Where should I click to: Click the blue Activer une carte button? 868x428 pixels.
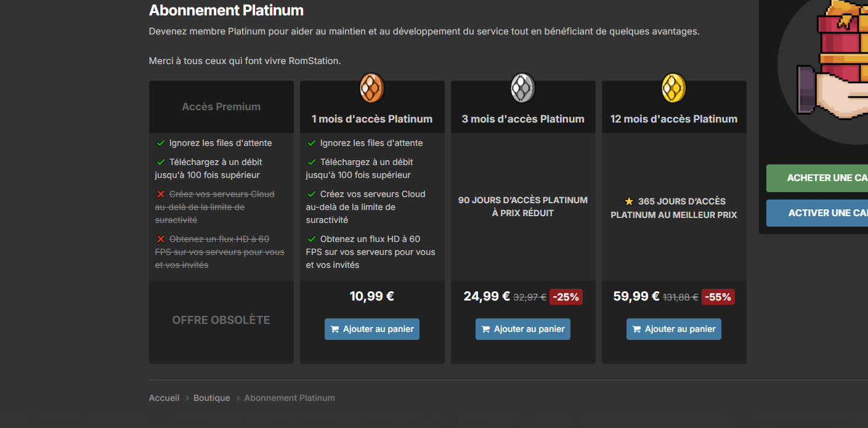(x=817, y=213)
